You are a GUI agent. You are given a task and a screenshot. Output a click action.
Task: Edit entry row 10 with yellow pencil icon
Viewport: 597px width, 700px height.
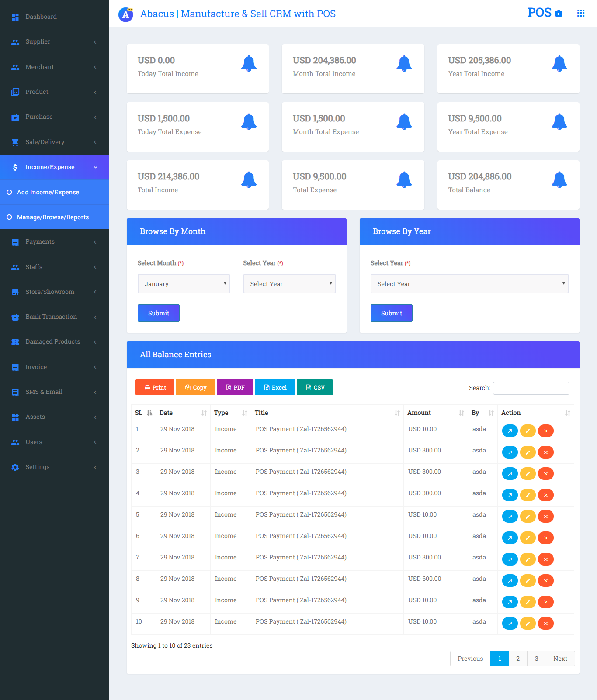click(x=528, y=624)
